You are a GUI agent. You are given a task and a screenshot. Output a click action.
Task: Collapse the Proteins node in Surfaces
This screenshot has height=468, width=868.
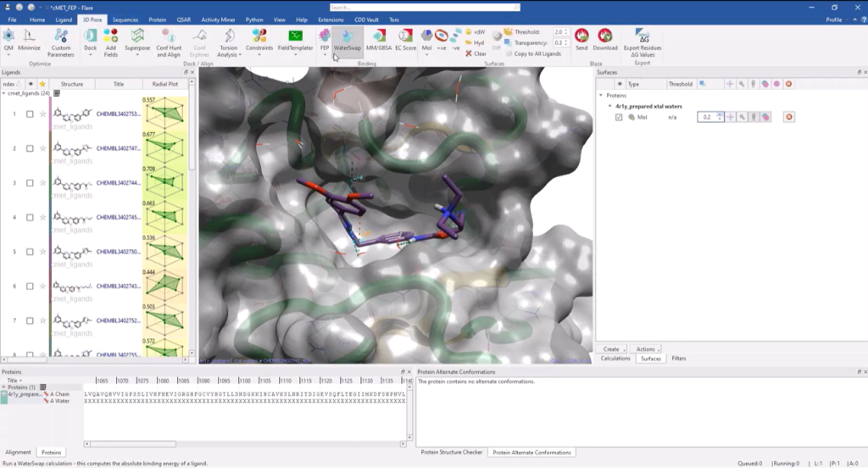click(601, 95)
